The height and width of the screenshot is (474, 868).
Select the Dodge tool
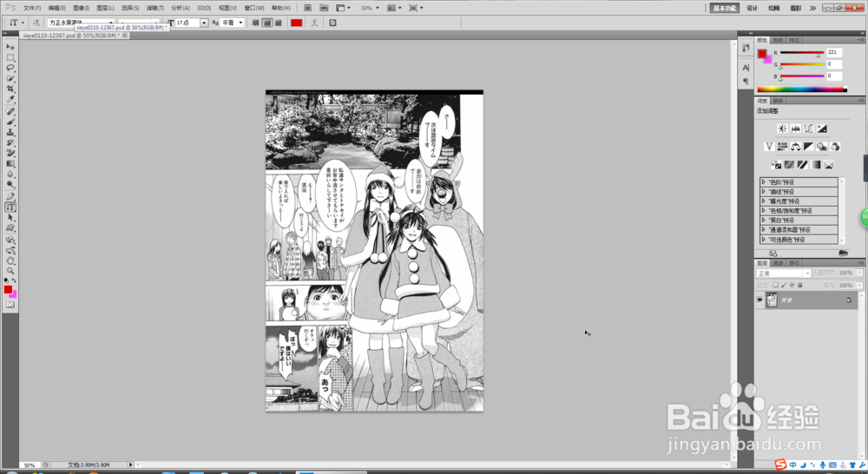(x=10, y=185)
